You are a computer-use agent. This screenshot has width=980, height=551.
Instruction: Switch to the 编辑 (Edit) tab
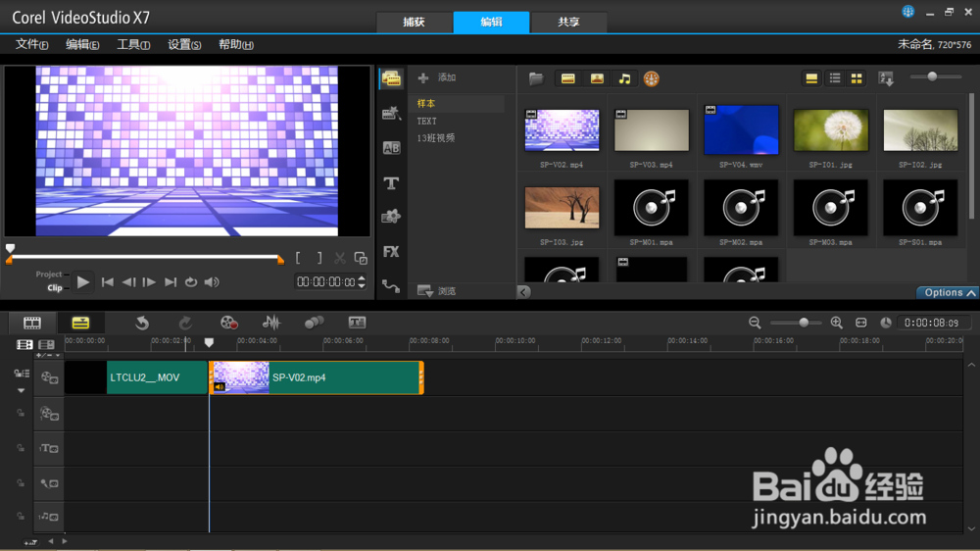(x=491, y=22)
